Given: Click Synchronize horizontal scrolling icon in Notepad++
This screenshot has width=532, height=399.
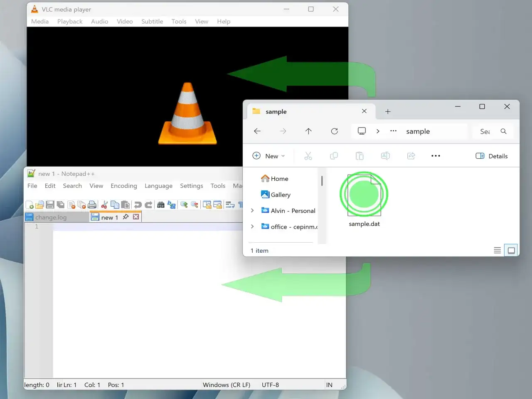Looking at the screenshot, I should [x=217, y=204].
